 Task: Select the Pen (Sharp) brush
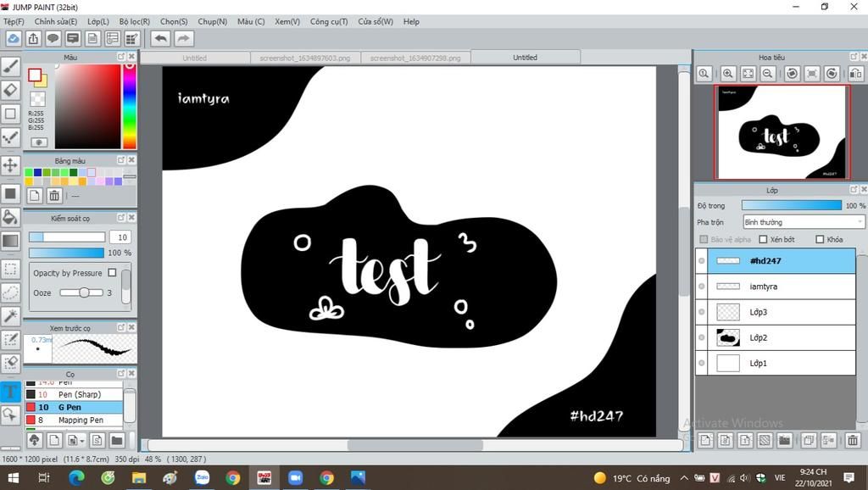click(x=74, y=394)
